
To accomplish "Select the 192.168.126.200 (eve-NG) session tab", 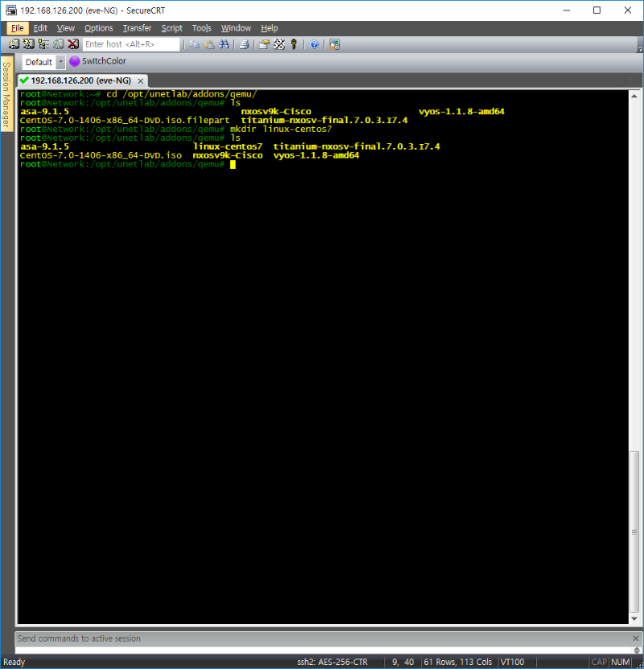I will [x=83, y=81].
